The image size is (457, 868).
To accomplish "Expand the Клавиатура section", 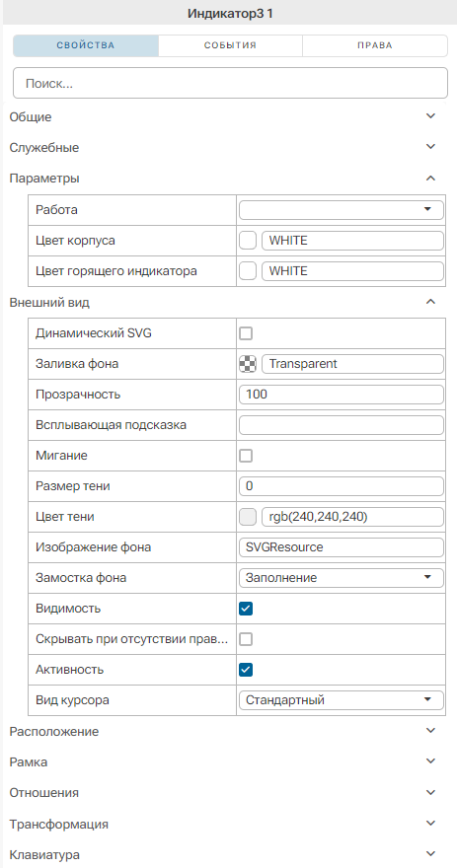I will click(430, 854).
